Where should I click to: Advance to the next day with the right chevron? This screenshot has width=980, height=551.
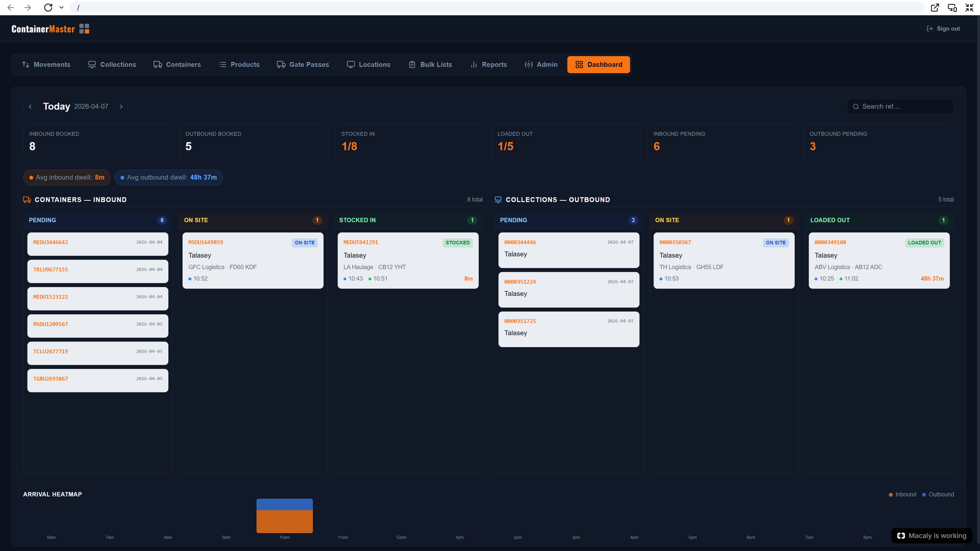pyautogui.click(x=121, y=107)
